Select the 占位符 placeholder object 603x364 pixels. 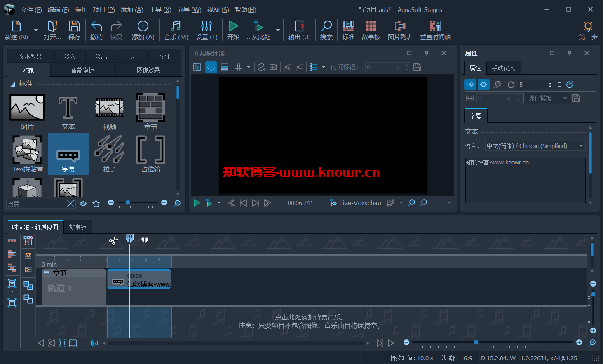tap(151, 154)
